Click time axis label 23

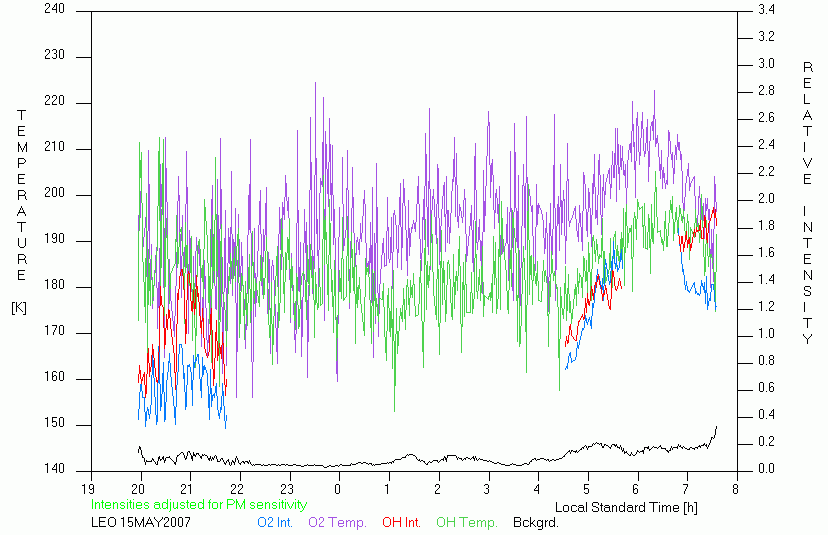[x=287, y=489]
